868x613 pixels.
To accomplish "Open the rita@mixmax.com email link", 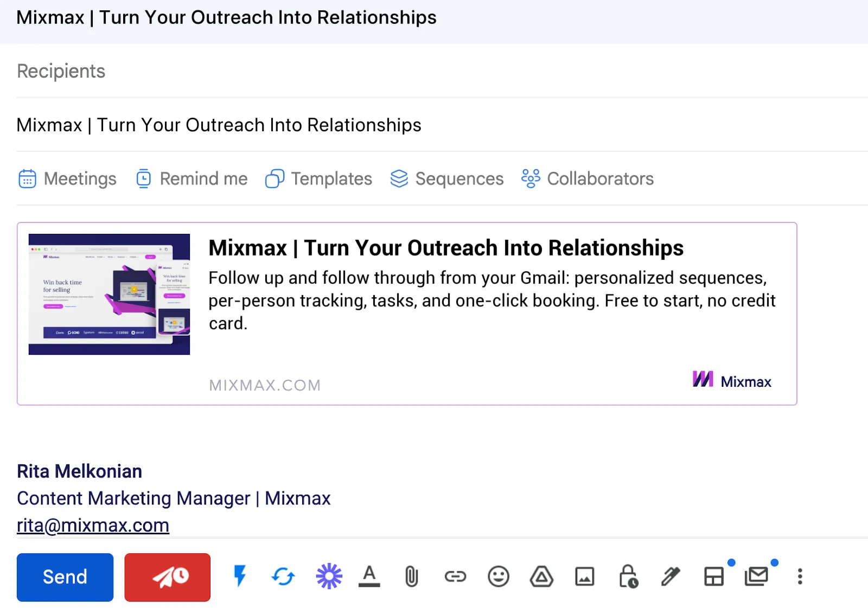I will [x=93, y=525].
